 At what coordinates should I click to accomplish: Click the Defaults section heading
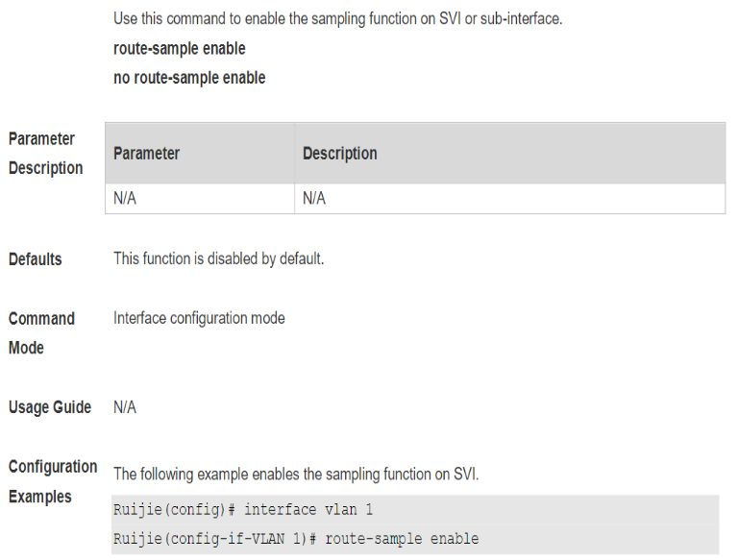(36, 259)
